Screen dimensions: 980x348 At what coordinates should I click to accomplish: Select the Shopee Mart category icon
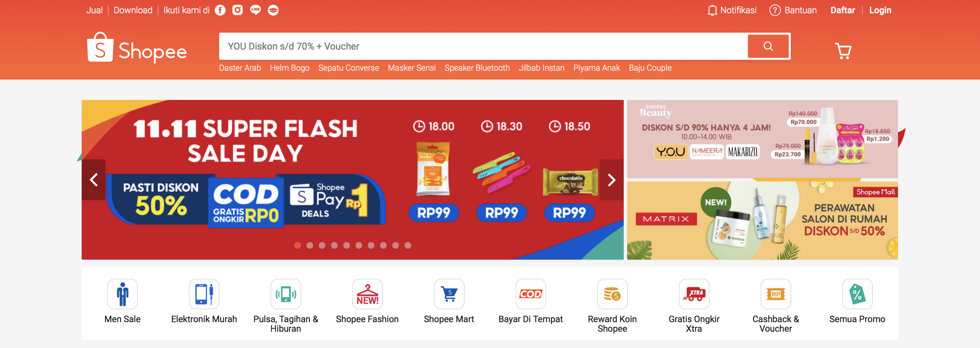click(449, 294)
